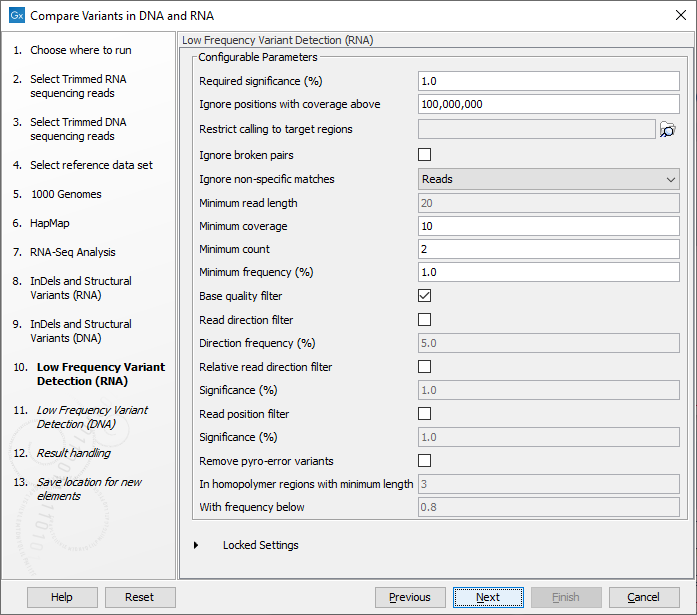Click the Minimum coverage input field
The image size is (697, 615).
[548, 226]
